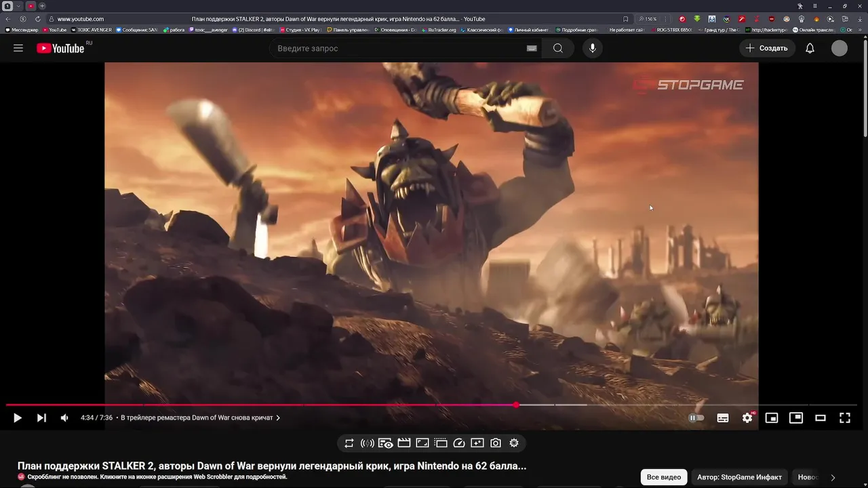Open player settings gear with HD badge

[x=747, y=418]
